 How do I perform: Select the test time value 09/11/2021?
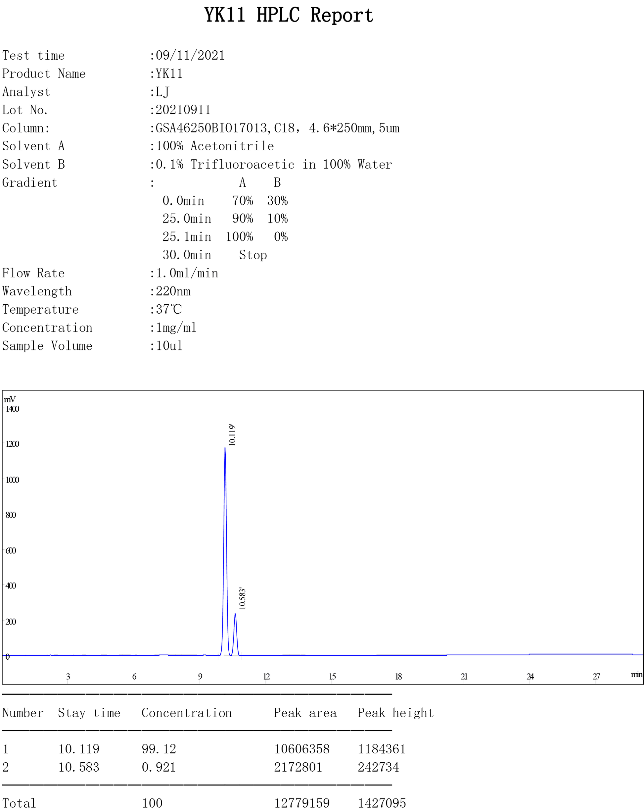(x=190, y=55)
